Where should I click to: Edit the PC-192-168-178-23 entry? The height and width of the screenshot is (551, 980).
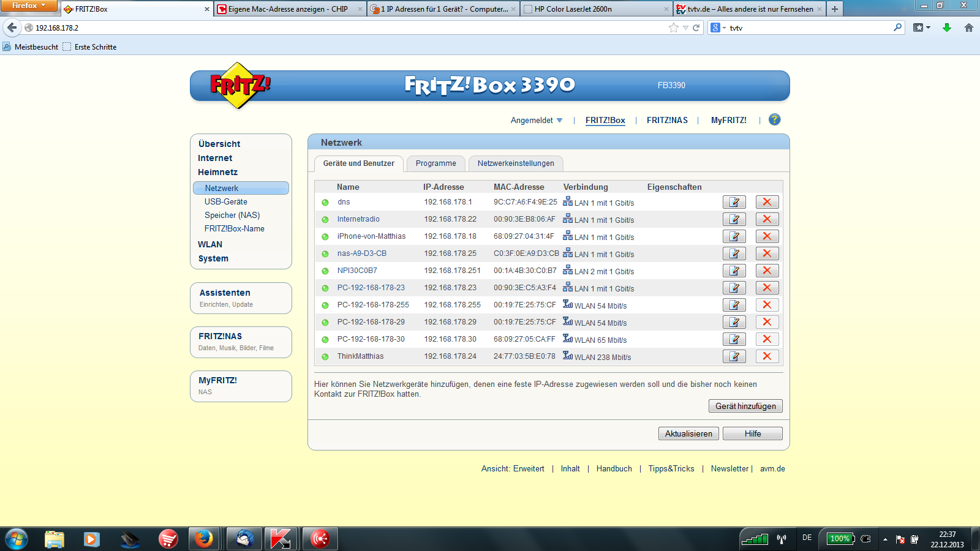pos(734,288)
